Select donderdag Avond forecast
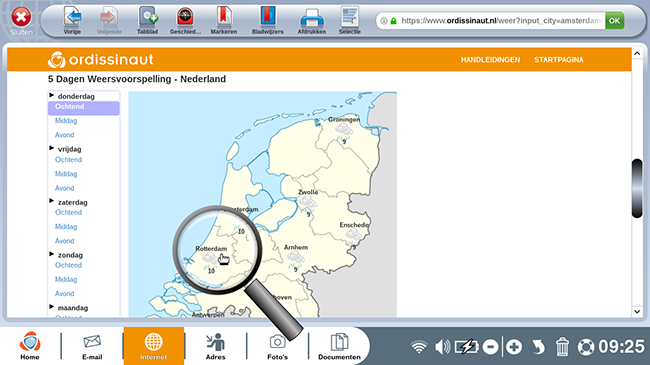The image size is (650, 365). pos(65,135)
